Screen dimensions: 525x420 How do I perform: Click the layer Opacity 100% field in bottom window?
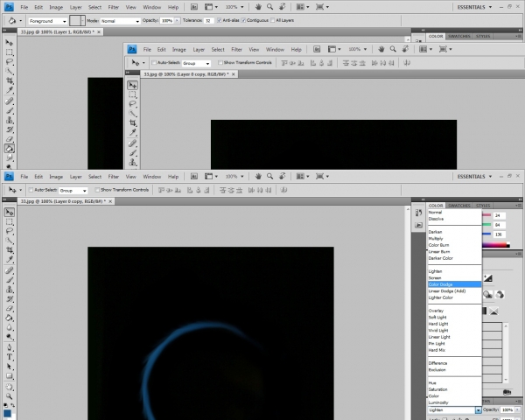(507, 409)
